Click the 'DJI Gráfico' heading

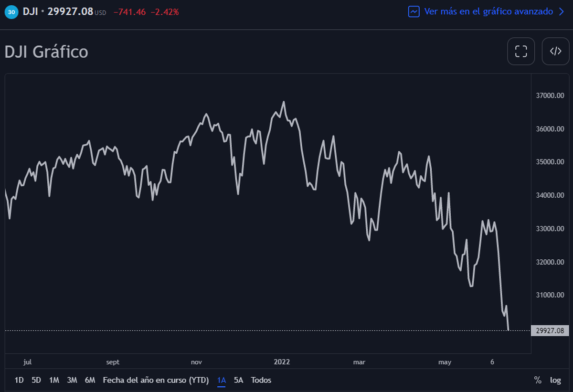[46, 52]
